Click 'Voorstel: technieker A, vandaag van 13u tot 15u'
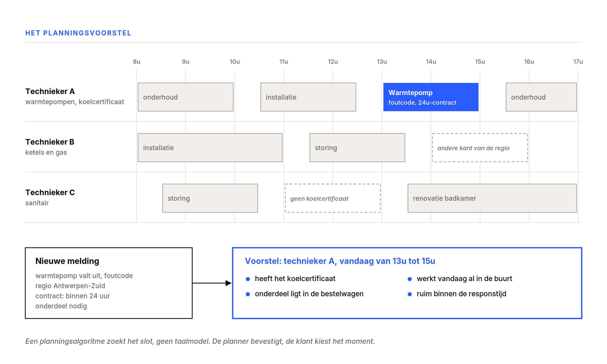 coord(340,261)
